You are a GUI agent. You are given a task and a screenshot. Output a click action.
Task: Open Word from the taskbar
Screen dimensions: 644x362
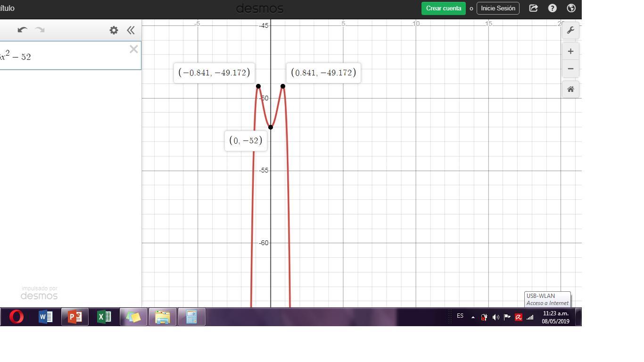(45, 317)
